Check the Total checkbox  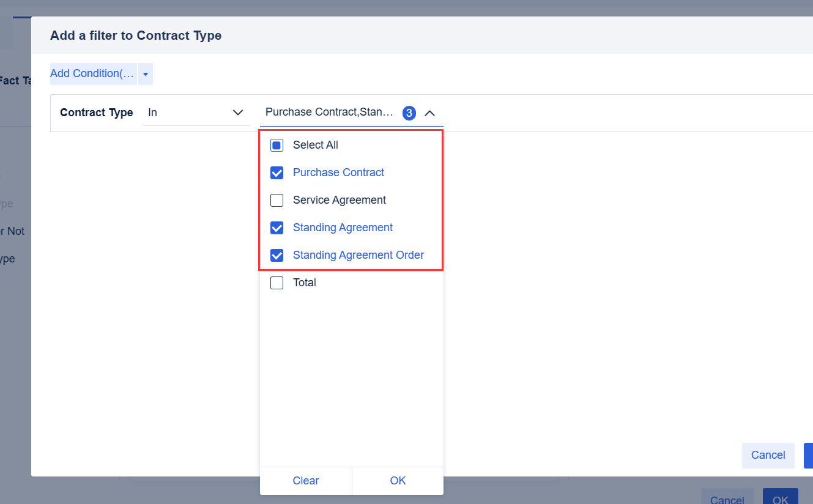(x=277, y=283)
